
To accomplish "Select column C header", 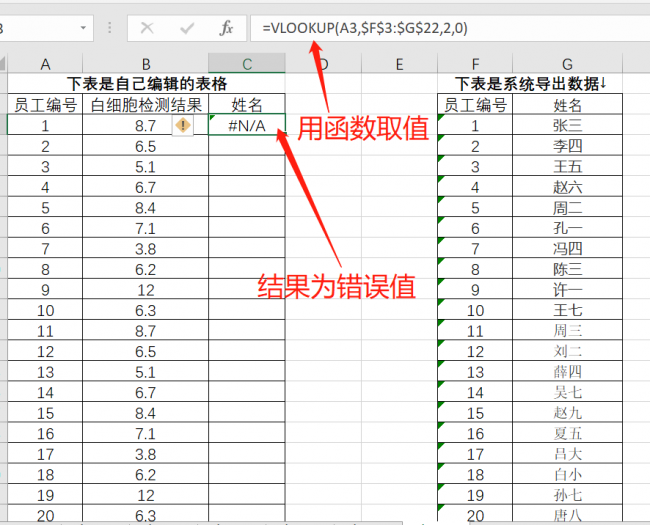I will pos(247,64).
